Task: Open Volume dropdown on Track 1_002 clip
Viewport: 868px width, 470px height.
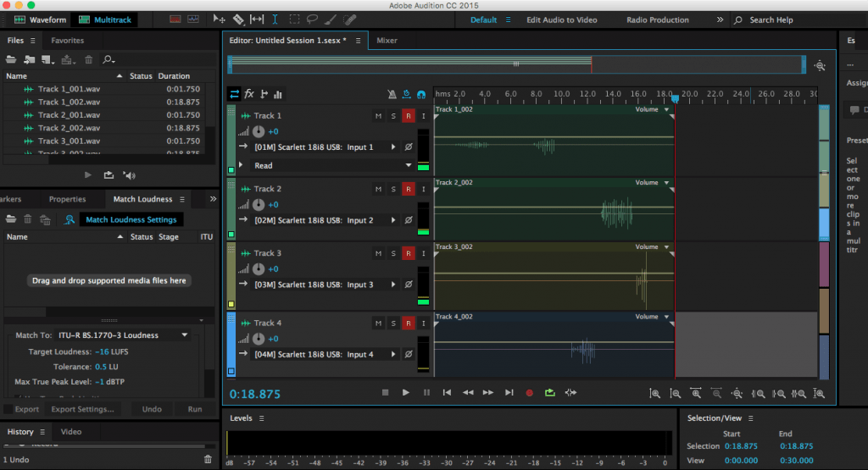Action: tap(666, 109)
